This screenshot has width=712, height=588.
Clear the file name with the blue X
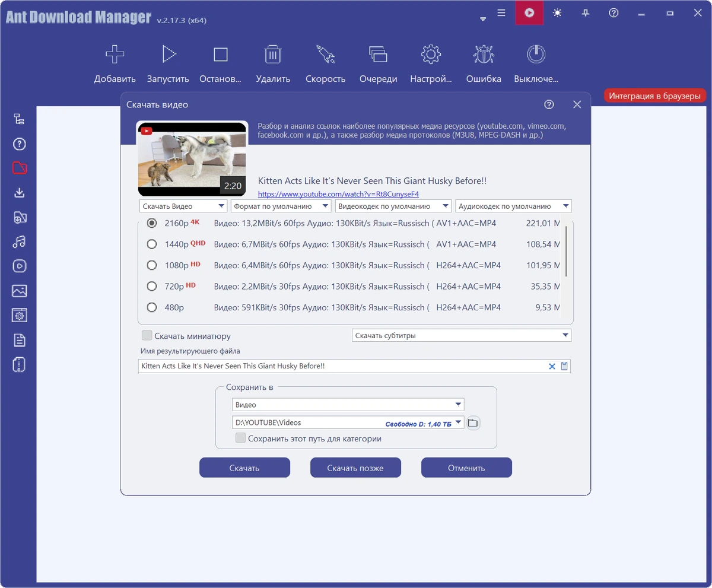[552, 367]
